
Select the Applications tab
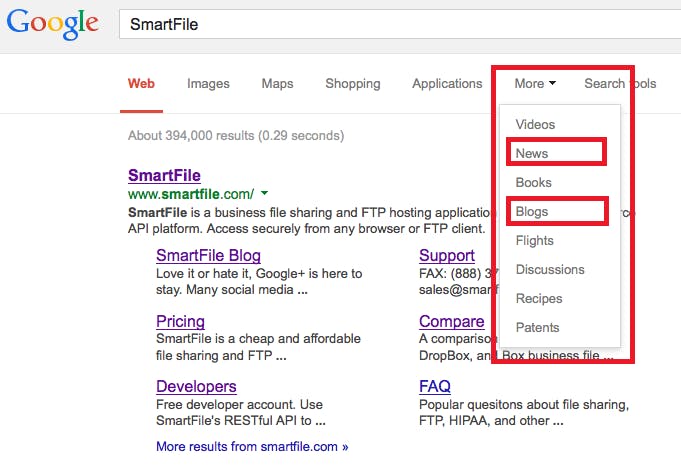click(447, 83)
